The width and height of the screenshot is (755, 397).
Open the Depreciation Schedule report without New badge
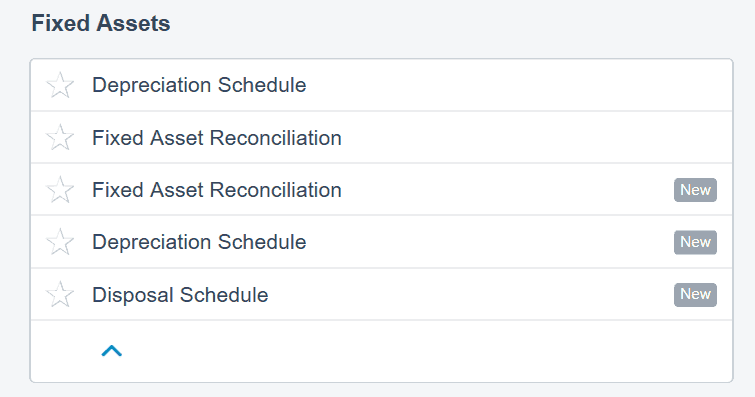[199, 85]
